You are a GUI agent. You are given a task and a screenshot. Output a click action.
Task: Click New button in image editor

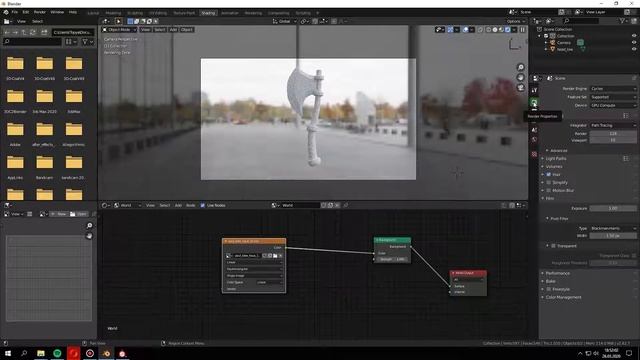(59, 214)
